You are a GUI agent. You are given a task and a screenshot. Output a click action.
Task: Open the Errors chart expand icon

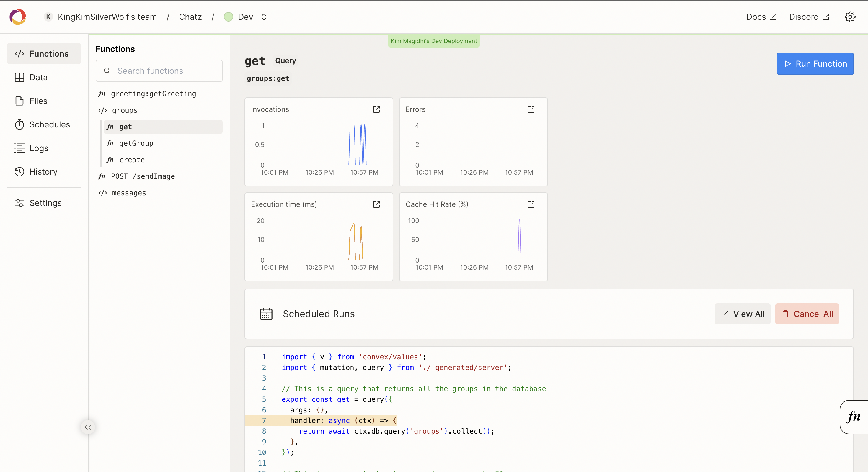531,109
